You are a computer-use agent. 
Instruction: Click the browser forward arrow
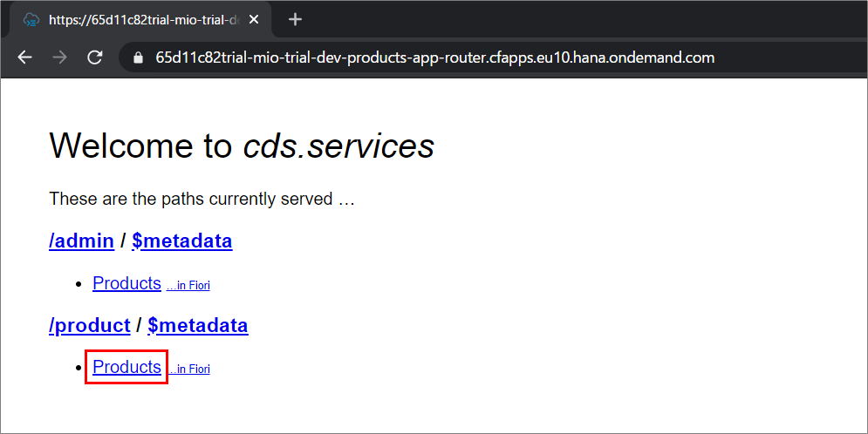coord(60,58)
